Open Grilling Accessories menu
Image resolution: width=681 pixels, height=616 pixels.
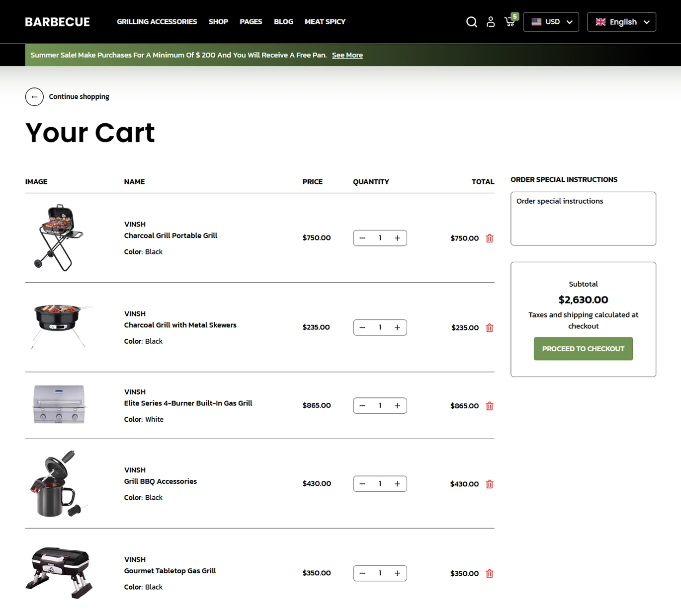pyautogui.click(x=157, y=22)
